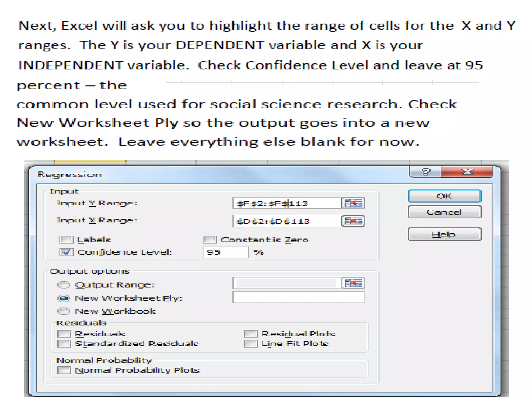532x399 pixels.
Task: Click the confidence level 95 percent field
Action: click(x=225, y=252)
